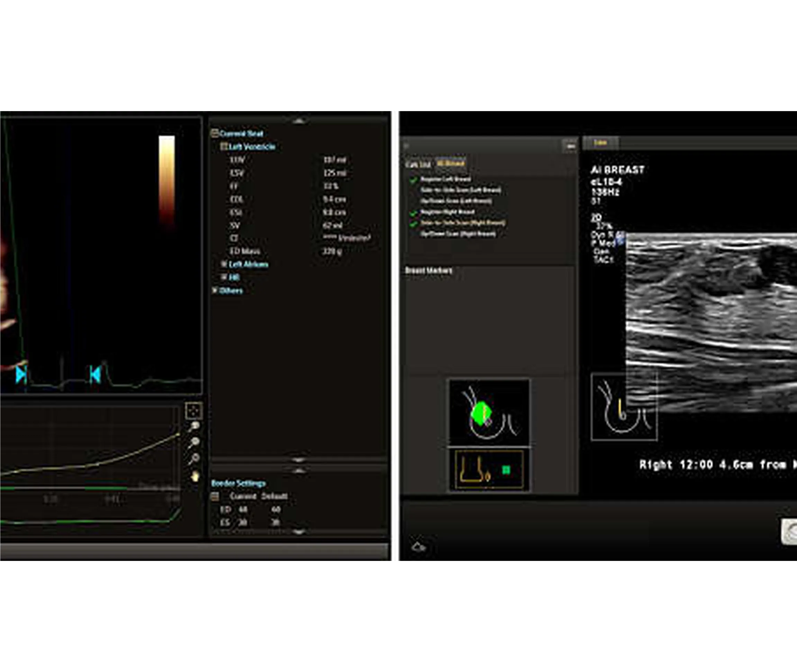The width and height of the screenshot is (797, 672).
Task: Select the Up/Down Scan (Left Breast) step
Action: tap(456, 201)
